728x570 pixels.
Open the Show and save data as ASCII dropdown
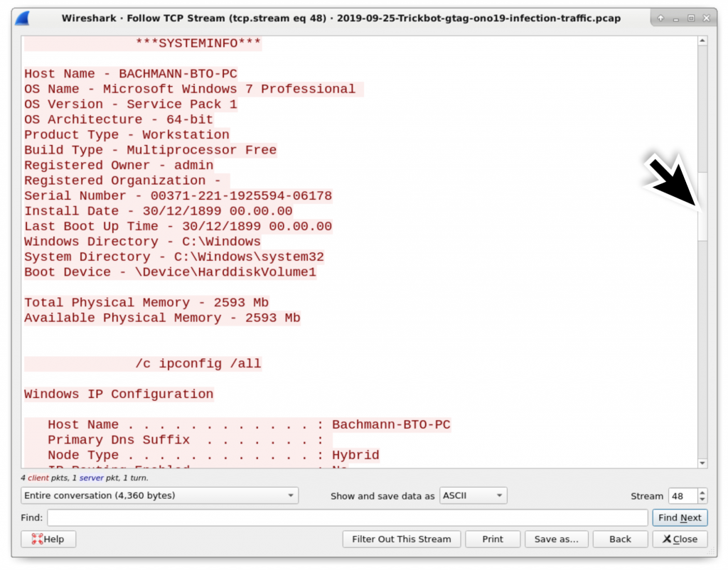click(x=473, y=495)
